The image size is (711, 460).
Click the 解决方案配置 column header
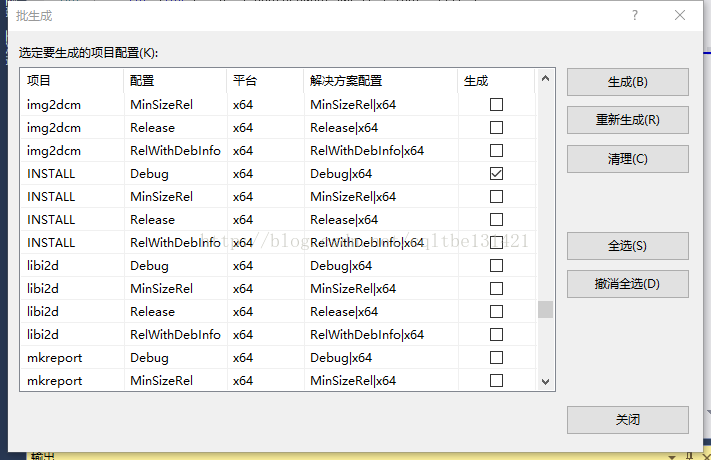coord(381,81)
